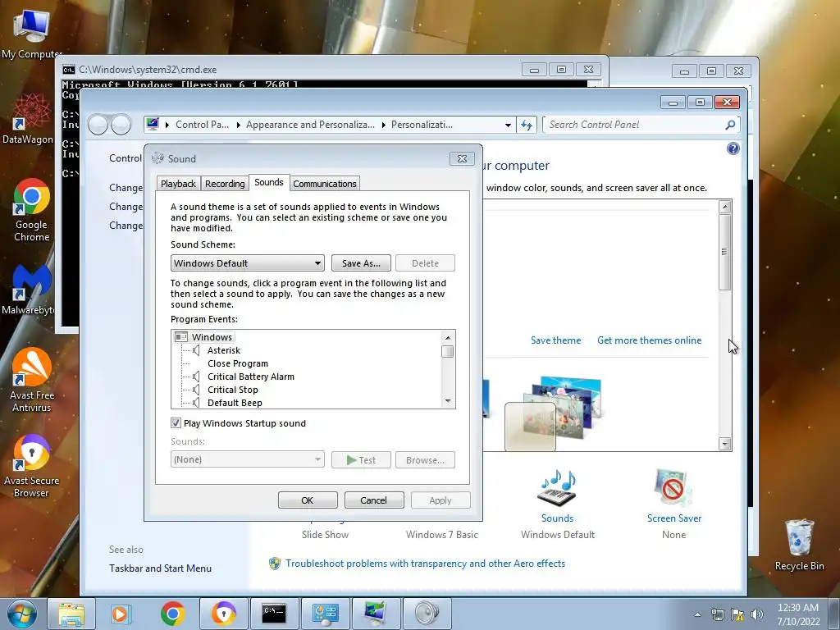Screen dimensions: 840x630
Task: Click the search magnifier in Control Panel
Action: pos(729,125)
